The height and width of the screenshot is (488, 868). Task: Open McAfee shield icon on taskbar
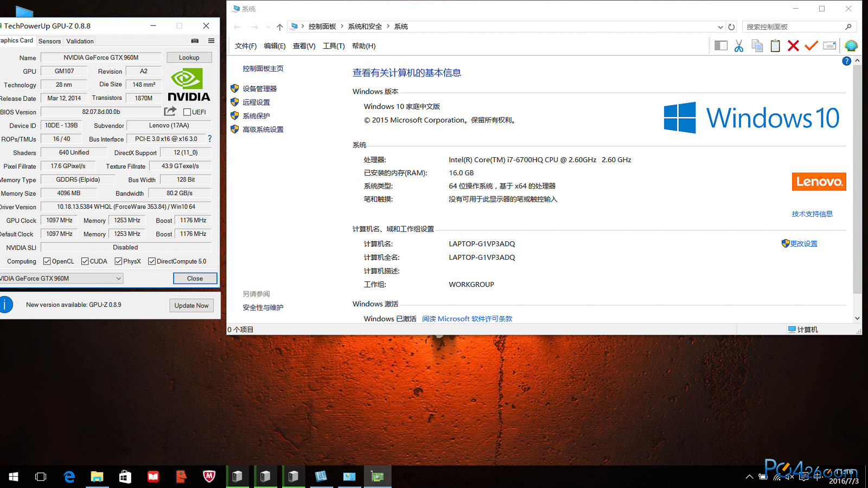click(209, 477)
